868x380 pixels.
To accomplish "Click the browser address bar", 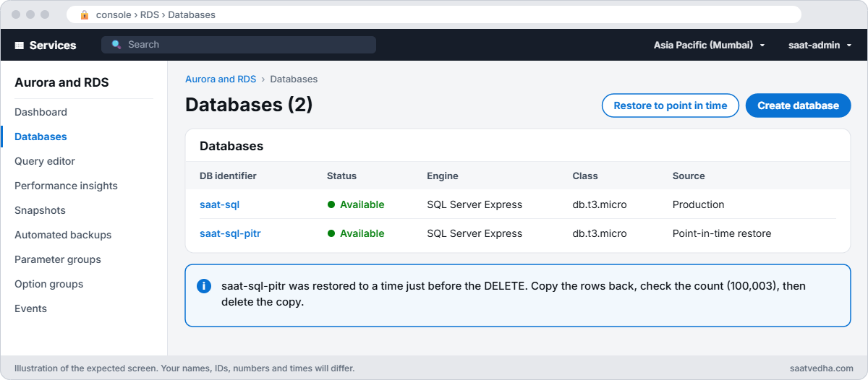I will point(434,14).
